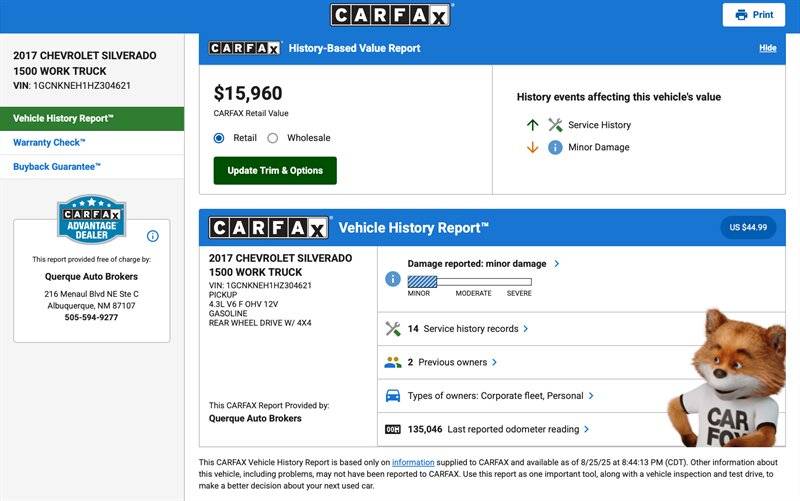Click the SEVERE label under damage bar
This screenshot has width=800, height=501.
519,293
